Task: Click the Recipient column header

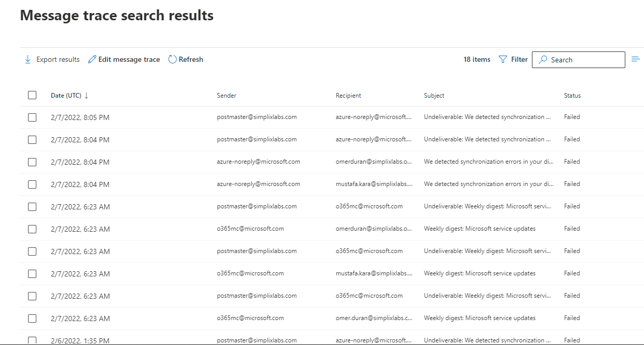Action: pyautogui.click(x=348, y=96)
